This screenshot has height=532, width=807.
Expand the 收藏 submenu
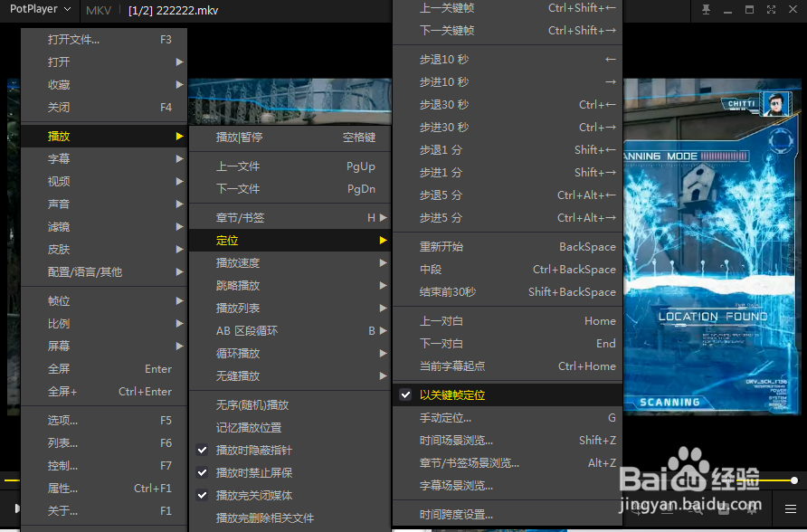pos(104,85)
